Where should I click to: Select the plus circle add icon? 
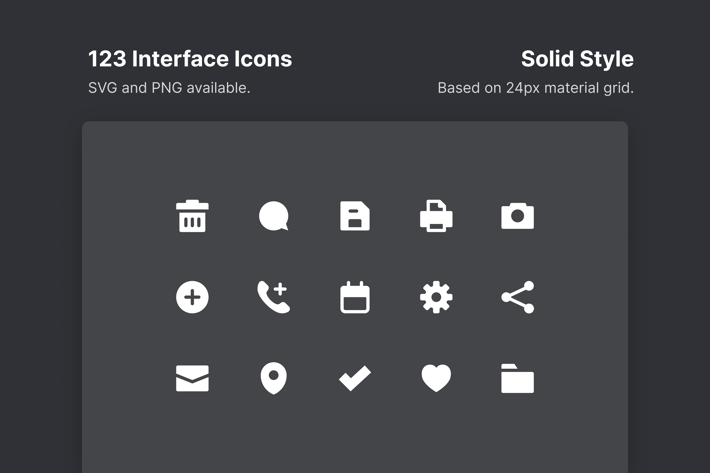pos(192,297)
